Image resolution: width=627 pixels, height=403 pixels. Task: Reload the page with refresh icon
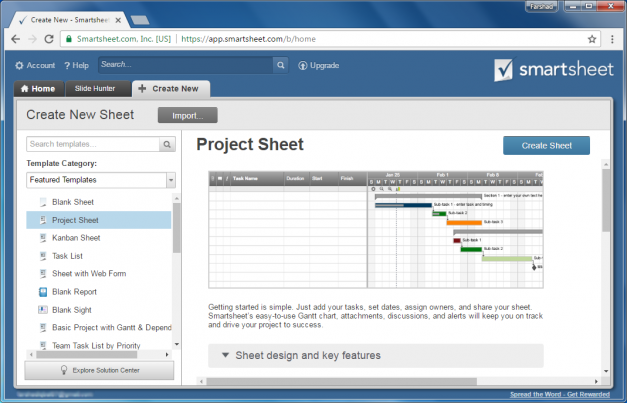[x=49, y=39]
